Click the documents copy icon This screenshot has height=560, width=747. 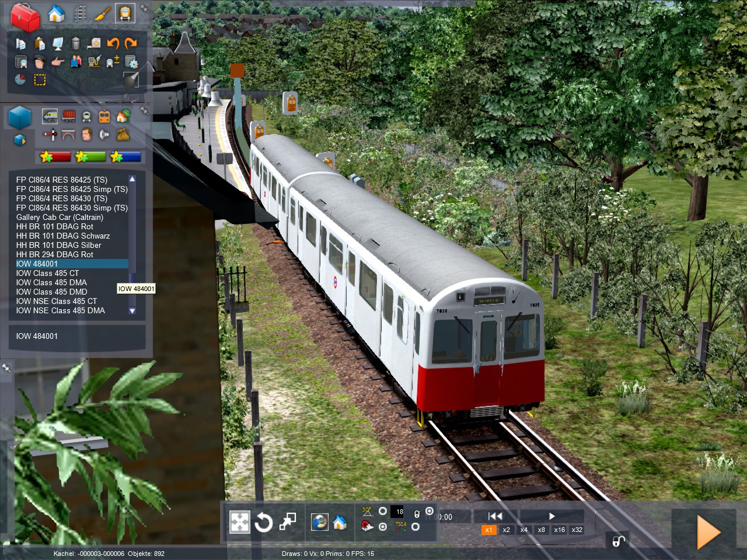point(21,43)
